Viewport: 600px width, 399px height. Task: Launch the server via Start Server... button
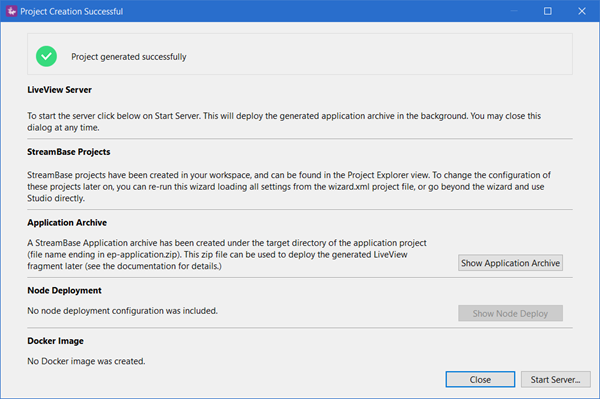[x=555, y=379]
